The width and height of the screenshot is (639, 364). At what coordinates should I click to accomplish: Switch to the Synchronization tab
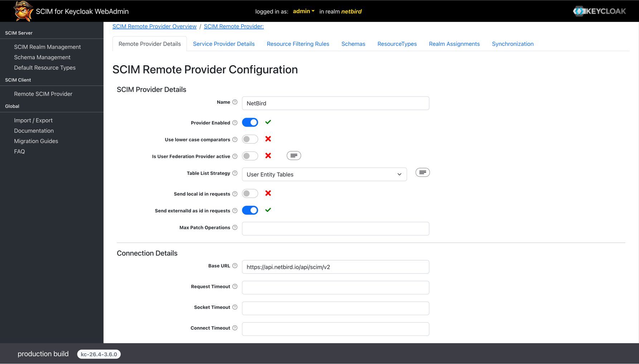click(513, 44)
